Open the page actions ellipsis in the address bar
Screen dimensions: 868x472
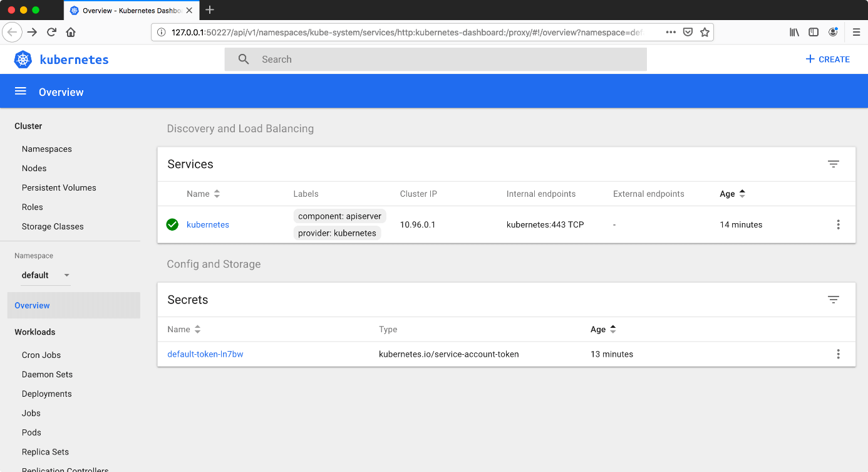(670, 32)
